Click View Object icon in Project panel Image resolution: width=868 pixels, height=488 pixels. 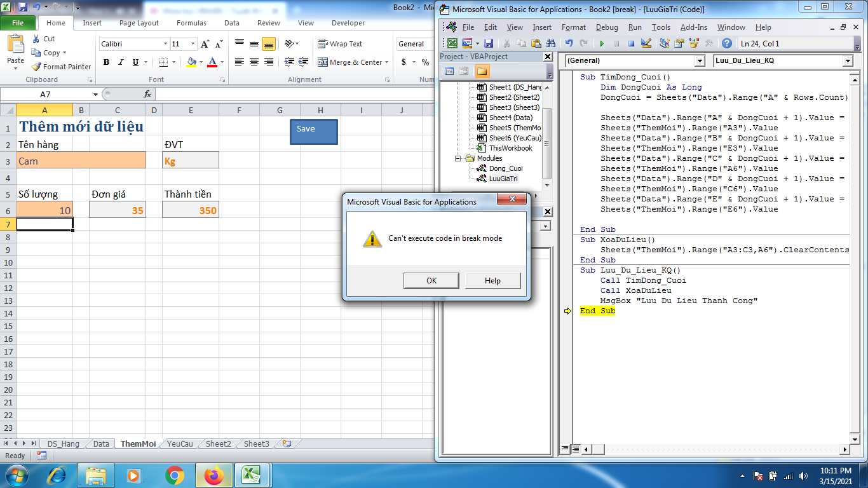pos(464,71)
